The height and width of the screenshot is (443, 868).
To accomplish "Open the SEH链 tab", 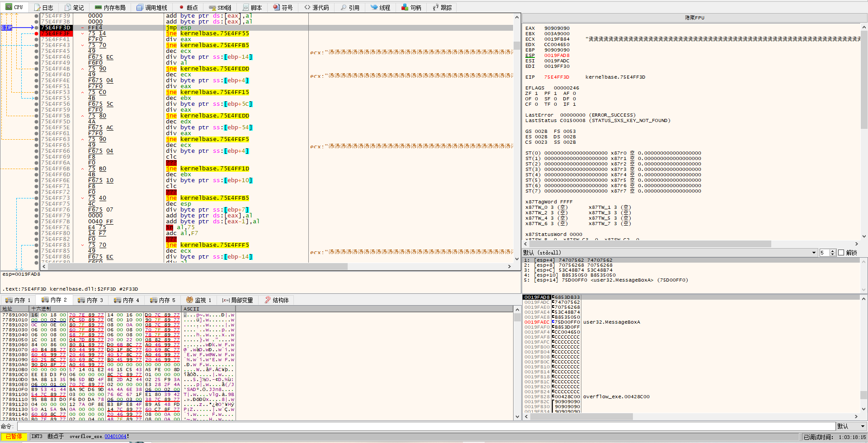I will click(x=221, y=8).
